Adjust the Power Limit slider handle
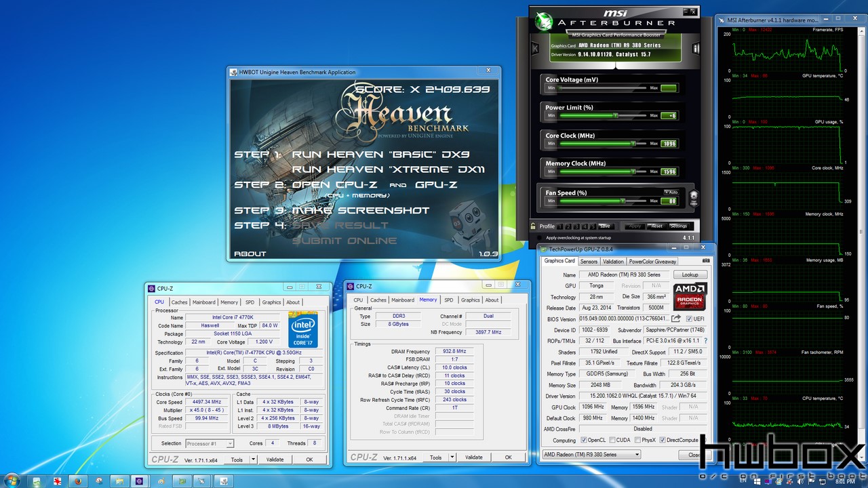Screen dimensions: 868x488 (615, 115)
